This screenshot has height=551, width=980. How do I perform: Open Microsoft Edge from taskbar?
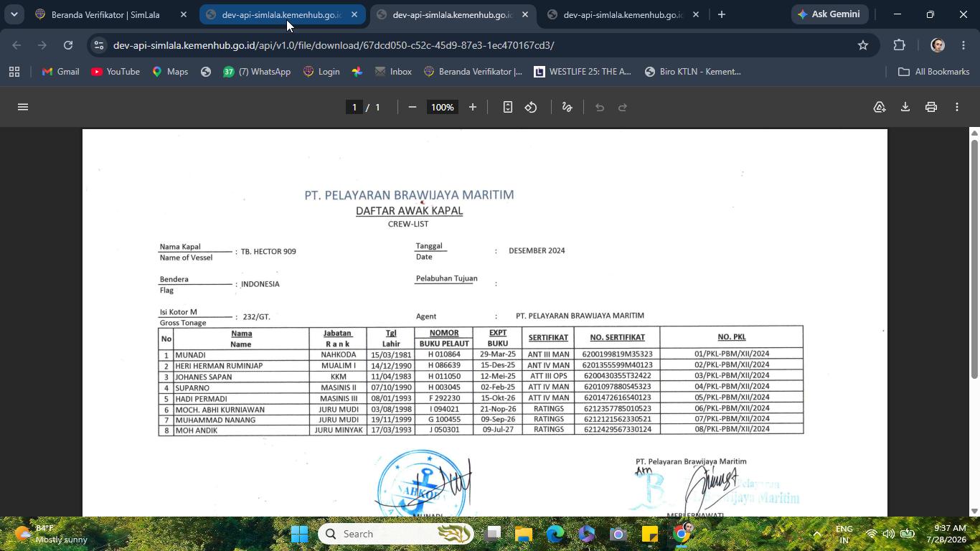[x=555, y=534]
